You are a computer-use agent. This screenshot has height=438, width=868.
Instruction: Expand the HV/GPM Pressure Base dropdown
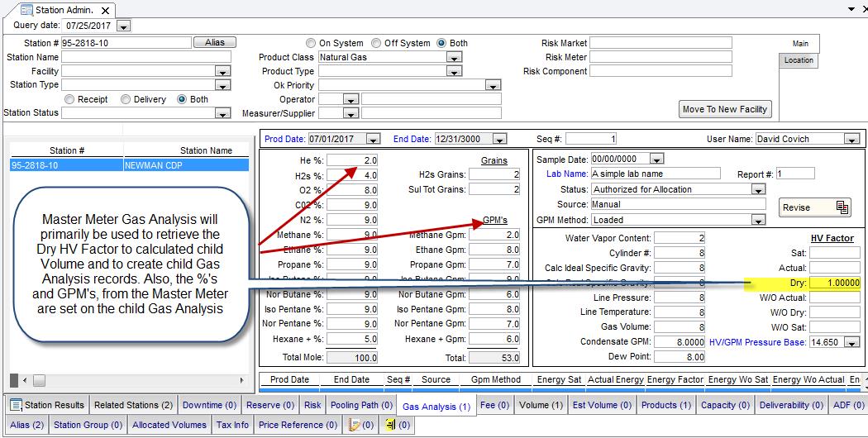(x=851, y=342)
